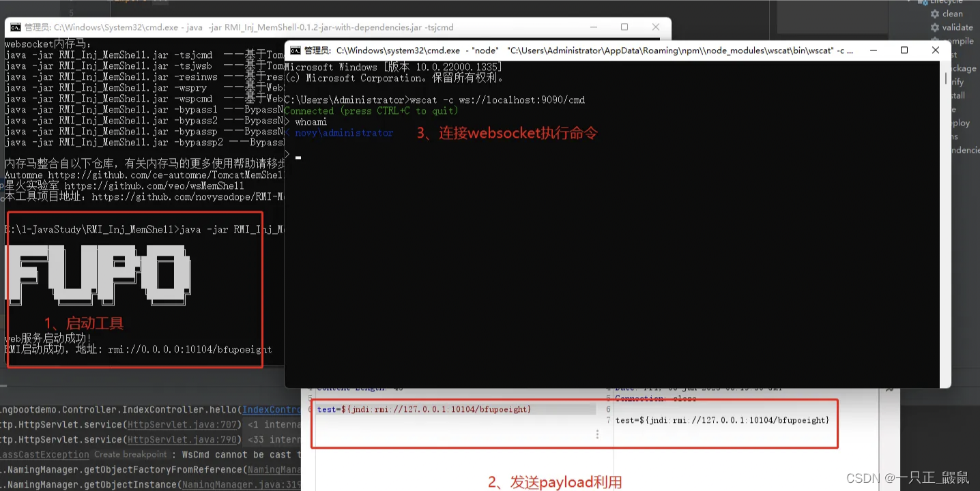Click ClassCastException link in console
The width and height of the screenshot is (980, 491).
pos(44,455)
